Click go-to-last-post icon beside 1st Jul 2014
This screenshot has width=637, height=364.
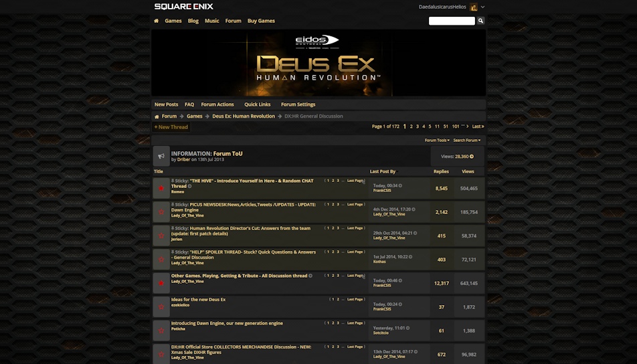tap(410, 257)
